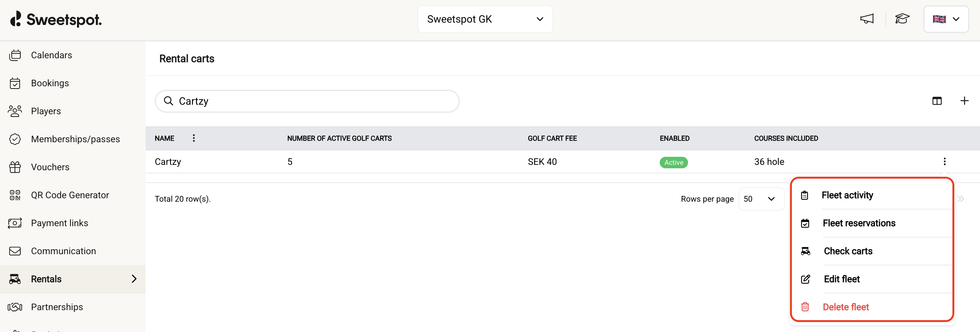Expand the Rentals sidebar chevron
The width and height of the screenshot is (980, 332).
pos(134,279)
